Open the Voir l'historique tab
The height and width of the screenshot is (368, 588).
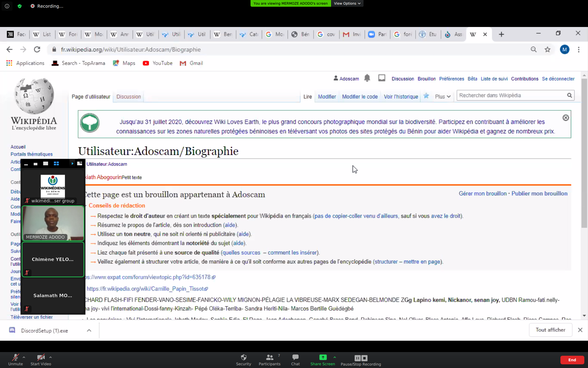[x=401, y=97]
